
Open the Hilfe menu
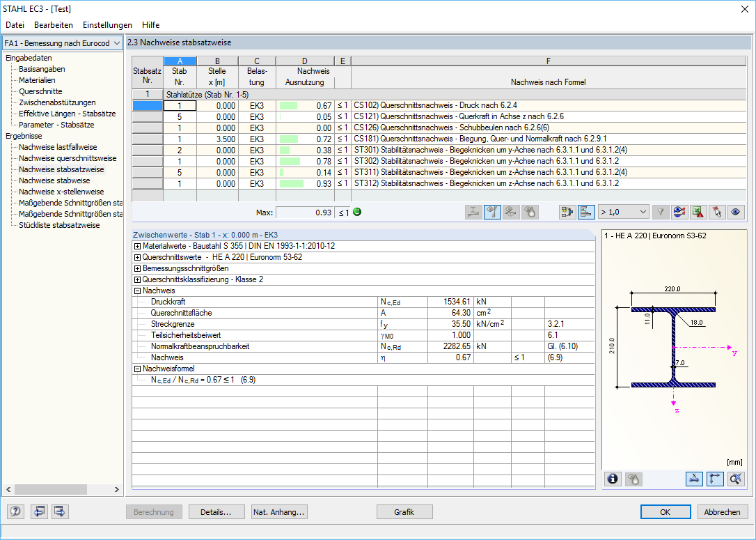pos(150,24)
